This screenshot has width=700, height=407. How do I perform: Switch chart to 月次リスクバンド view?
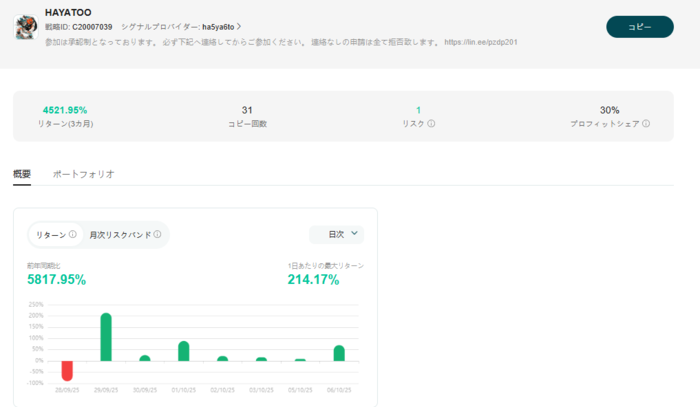(120, 235)
